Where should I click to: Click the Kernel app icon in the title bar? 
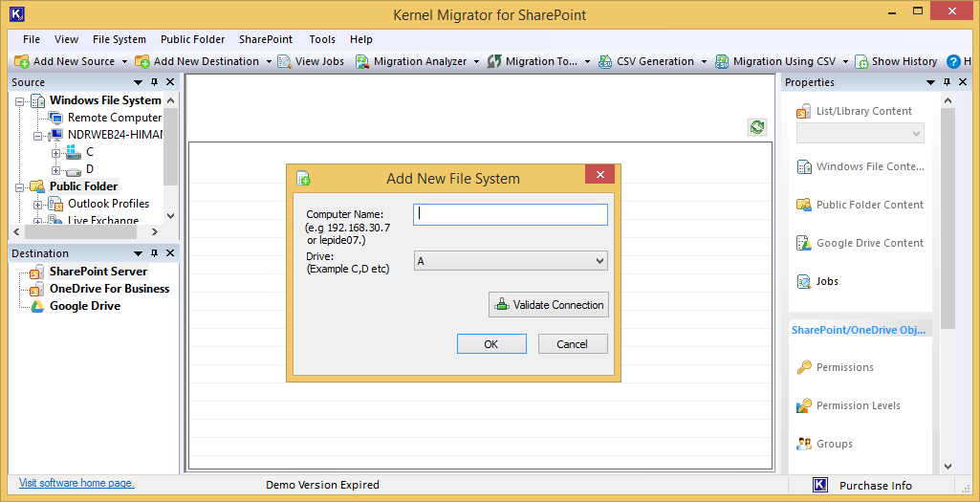click(17, 14)
